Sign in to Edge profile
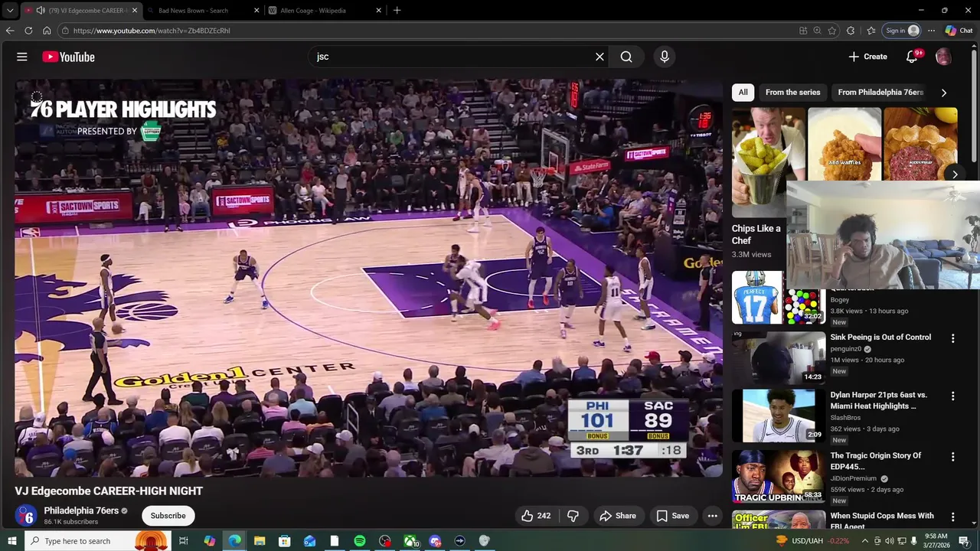The height and width of the screenshot is (551, 980). tap(902, 31)
